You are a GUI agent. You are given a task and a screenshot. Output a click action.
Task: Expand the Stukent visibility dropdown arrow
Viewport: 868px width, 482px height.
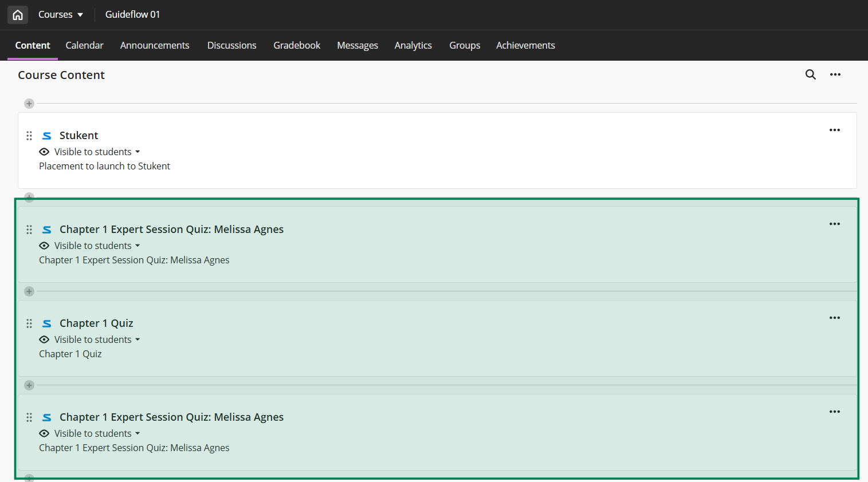click(137, 152)
